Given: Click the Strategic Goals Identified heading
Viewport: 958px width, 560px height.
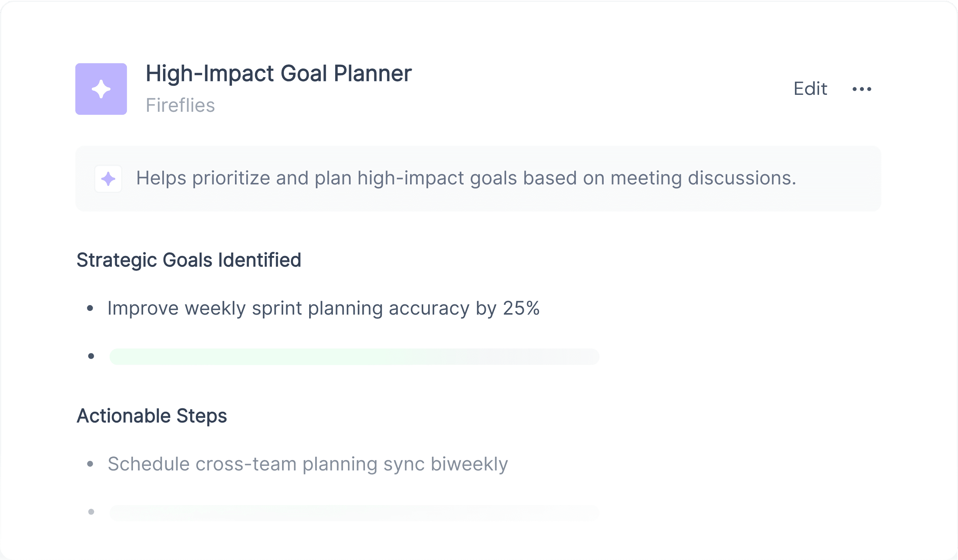Looking at the screenshot, I should [189, 260].
